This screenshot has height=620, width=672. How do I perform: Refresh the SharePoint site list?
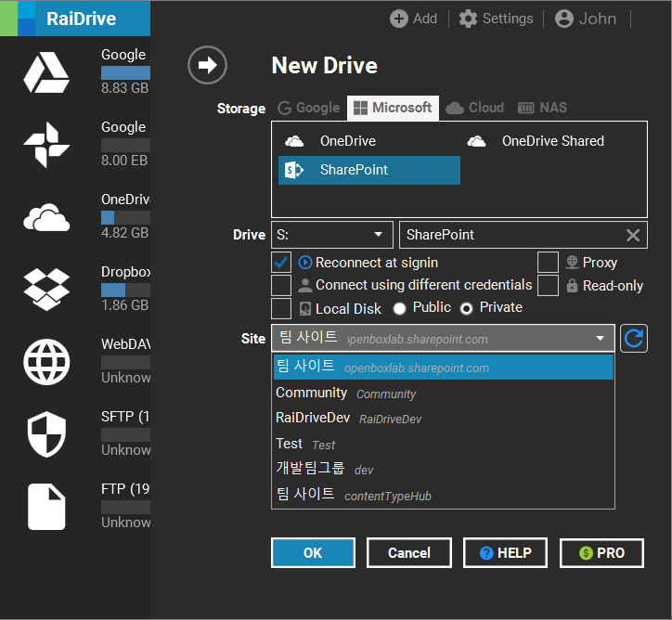click(x=633, y=339)
